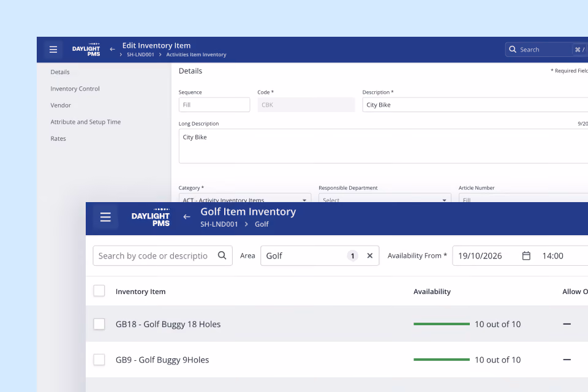The image size is (588, 392).
Task: Click 10 out of 10 in GB18 row
Action: click(x=497, y=324)
